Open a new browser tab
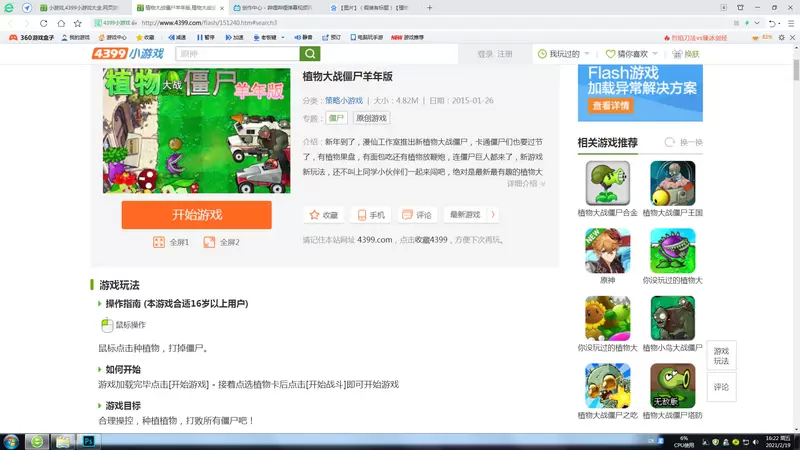 430,8
